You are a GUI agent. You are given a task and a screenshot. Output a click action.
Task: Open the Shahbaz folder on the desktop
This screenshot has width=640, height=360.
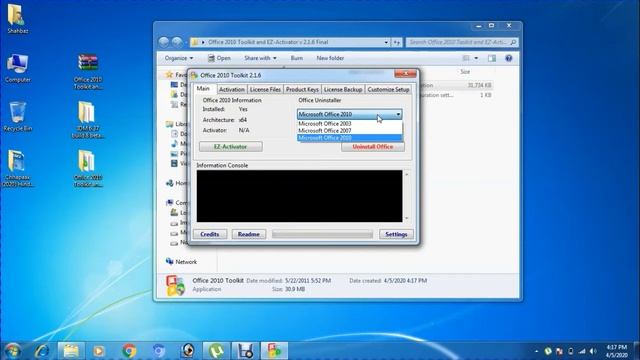point(17,18)
